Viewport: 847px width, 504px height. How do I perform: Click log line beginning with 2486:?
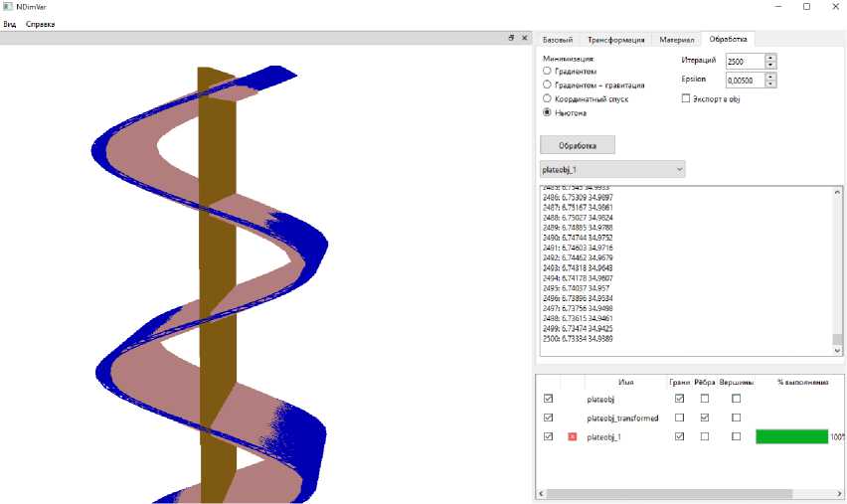(578, 197)
